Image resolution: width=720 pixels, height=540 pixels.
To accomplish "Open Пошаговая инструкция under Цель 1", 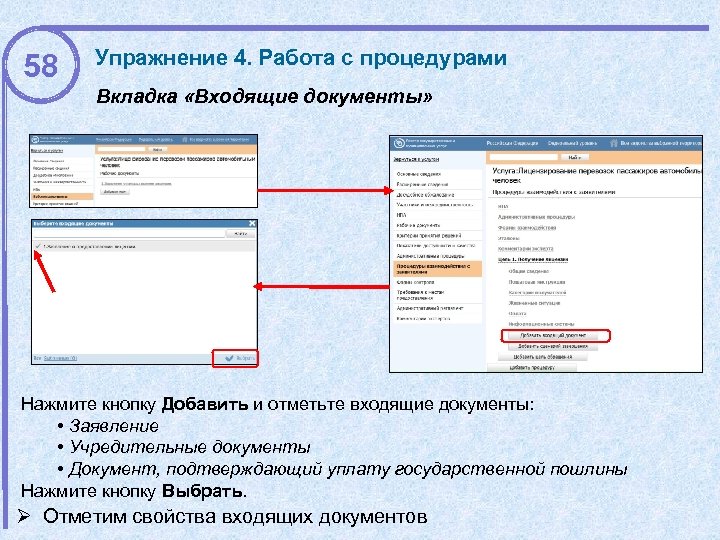I will [537, 282].
